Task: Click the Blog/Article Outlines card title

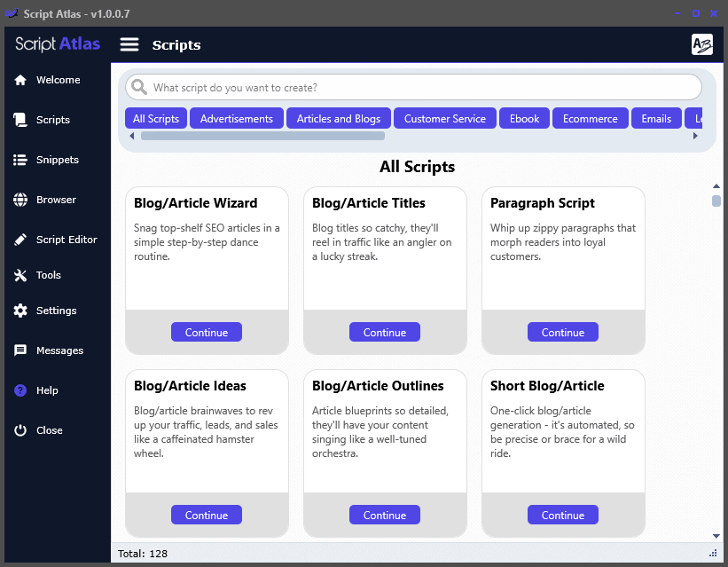Action: click(378, 386)
